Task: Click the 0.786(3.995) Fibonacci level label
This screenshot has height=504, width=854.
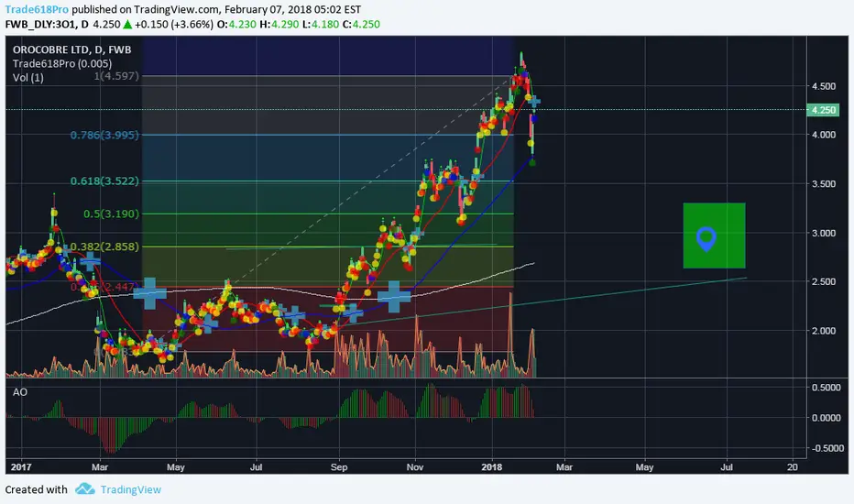Action: click(x=104, y=135)
